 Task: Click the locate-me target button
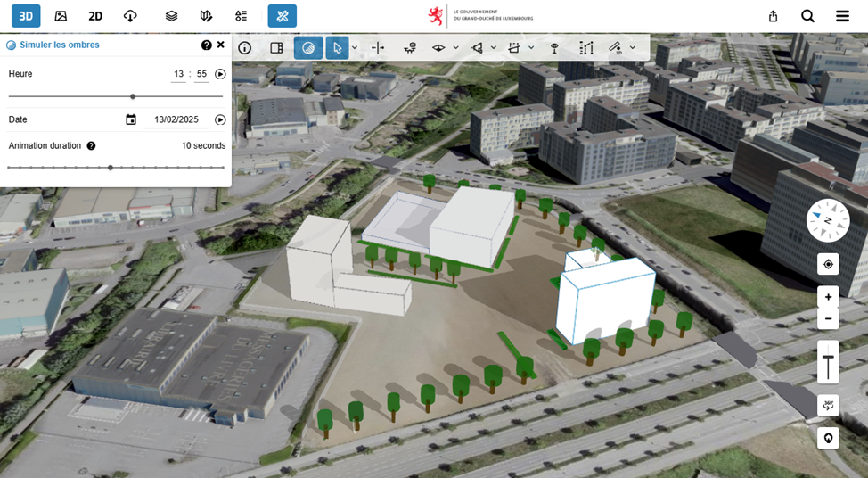(828, 264)
